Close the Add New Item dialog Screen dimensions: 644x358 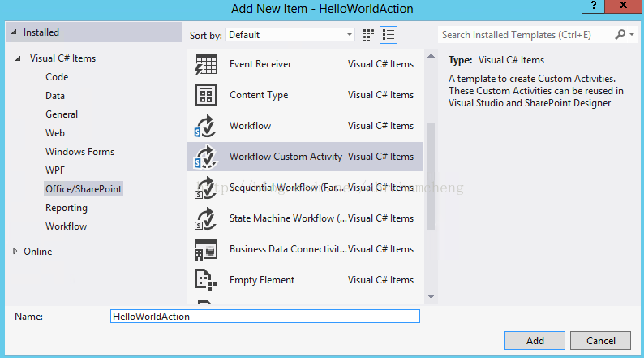point(624,6)
